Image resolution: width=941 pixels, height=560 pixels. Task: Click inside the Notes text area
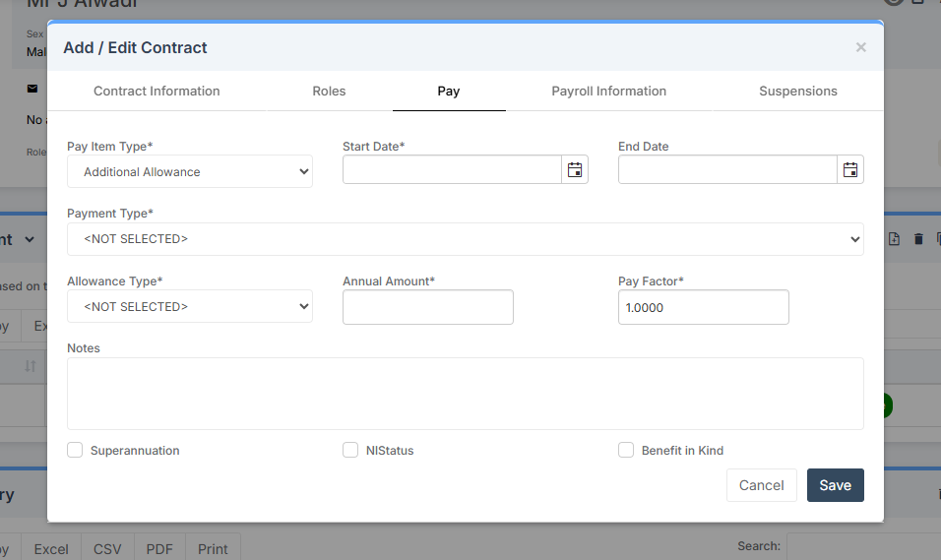tap(465, 393)
